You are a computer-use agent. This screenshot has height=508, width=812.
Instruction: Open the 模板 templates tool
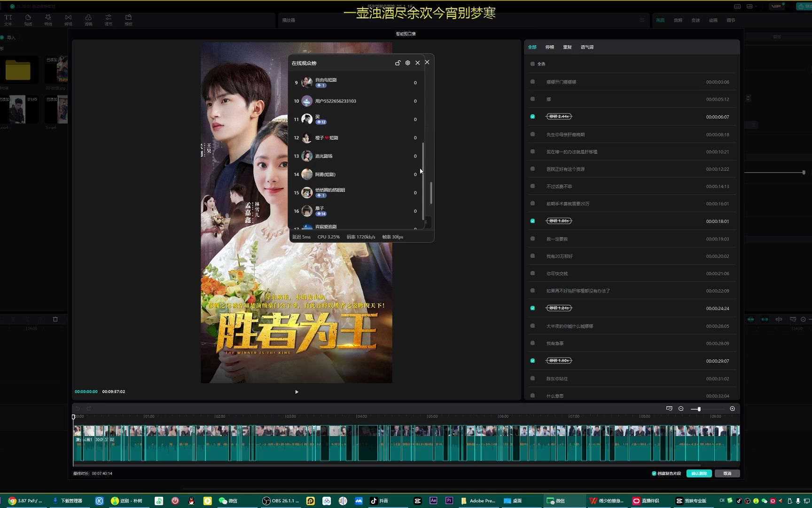point(128,20)
